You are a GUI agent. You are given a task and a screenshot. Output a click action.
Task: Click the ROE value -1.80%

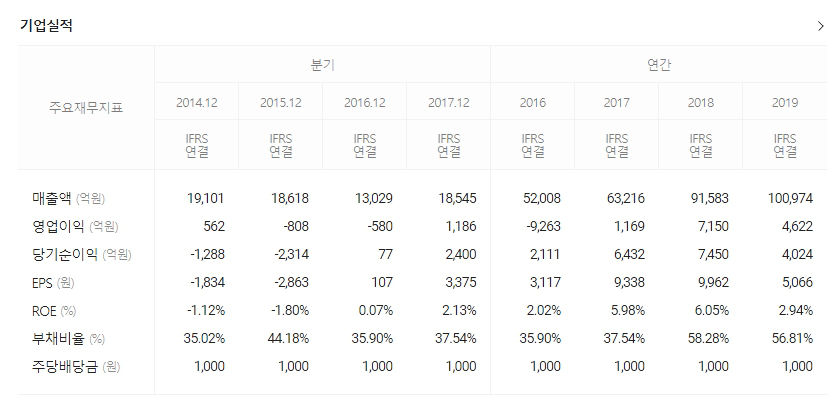pos(290,310)
